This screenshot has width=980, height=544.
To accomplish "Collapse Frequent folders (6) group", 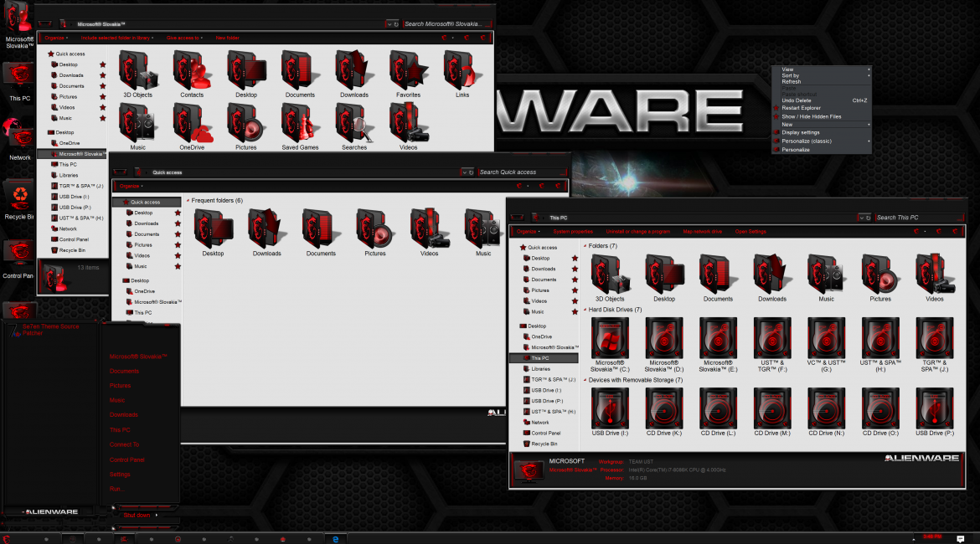I will tap(188, 201).
